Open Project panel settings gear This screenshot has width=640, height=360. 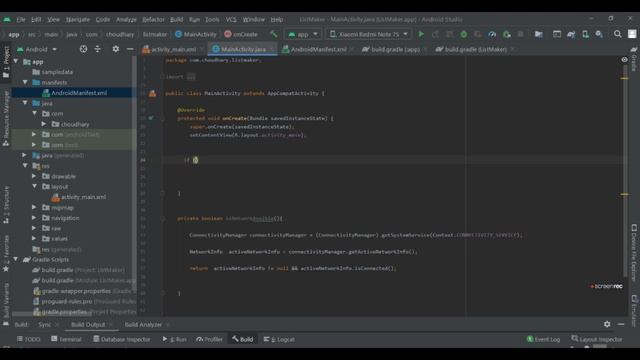[116, 49]
